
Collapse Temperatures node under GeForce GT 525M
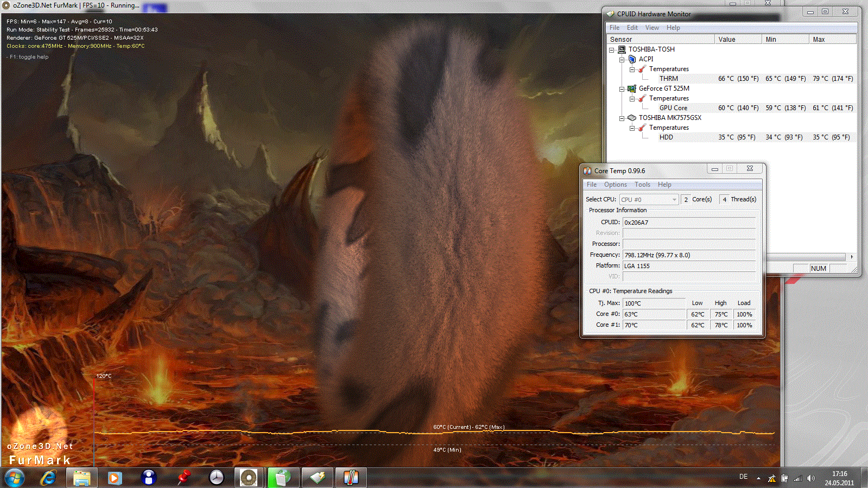(x=632, y=98)
